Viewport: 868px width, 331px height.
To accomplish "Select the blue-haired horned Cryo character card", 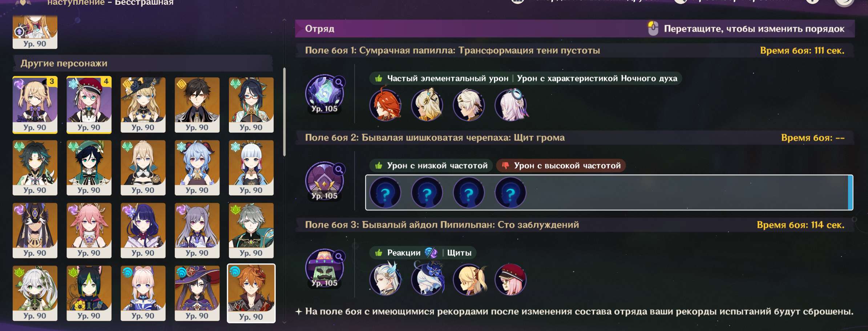I will 197,168.
